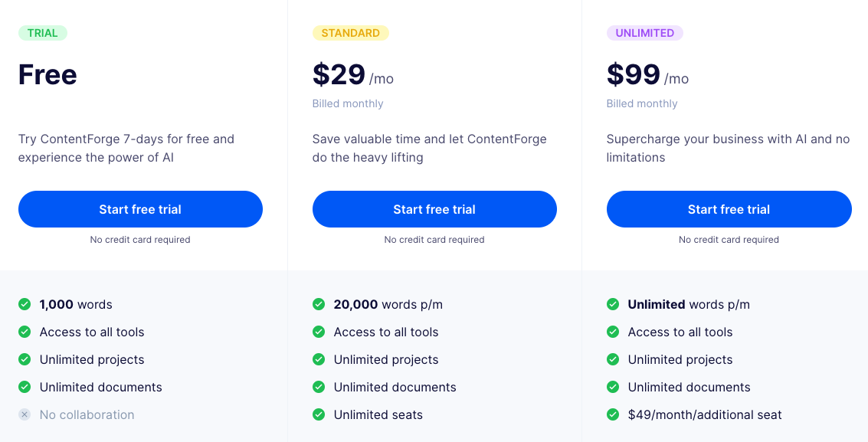Click checkmark beside Unlimited seats

(x=319, y=414)
